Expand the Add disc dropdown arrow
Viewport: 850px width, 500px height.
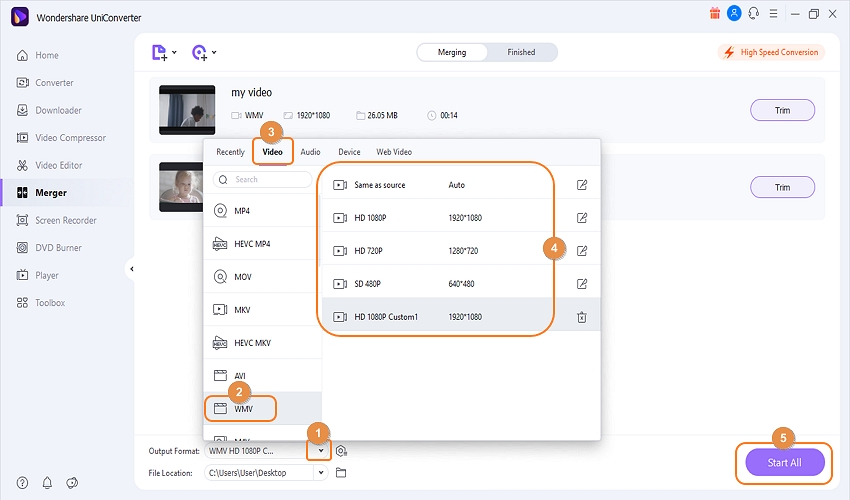pos(214,53)
